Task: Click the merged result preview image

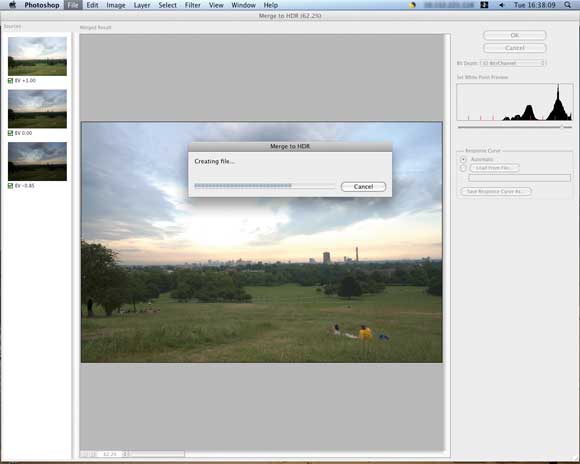Action: pos(262,242)
